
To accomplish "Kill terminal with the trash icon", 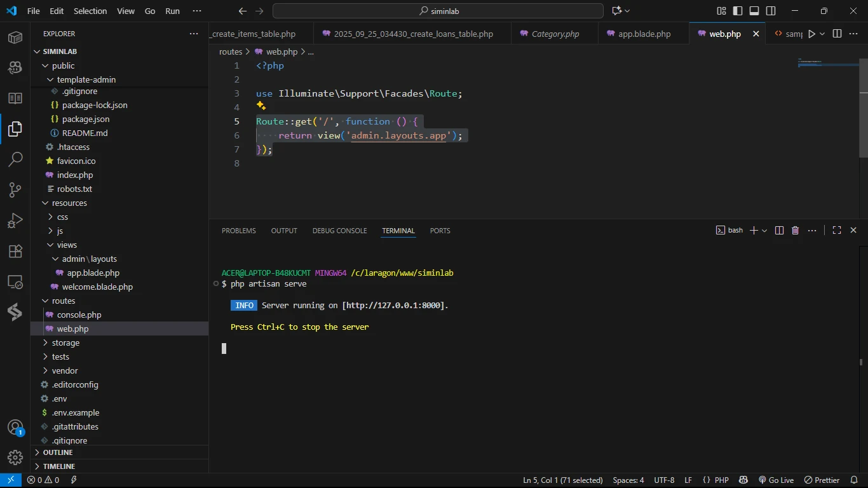I will point(795,231).
